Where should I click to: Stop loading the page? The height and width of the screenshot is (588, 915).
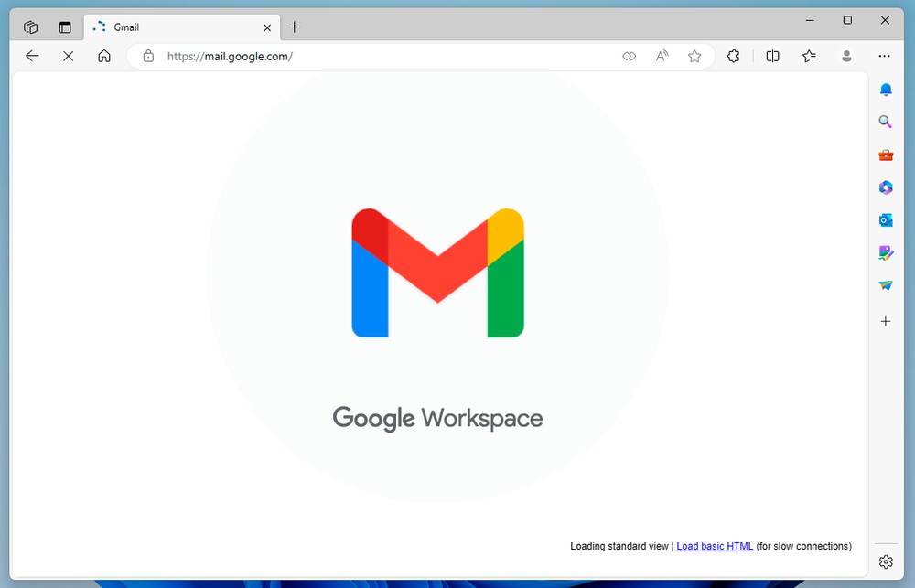pos(69,56)
